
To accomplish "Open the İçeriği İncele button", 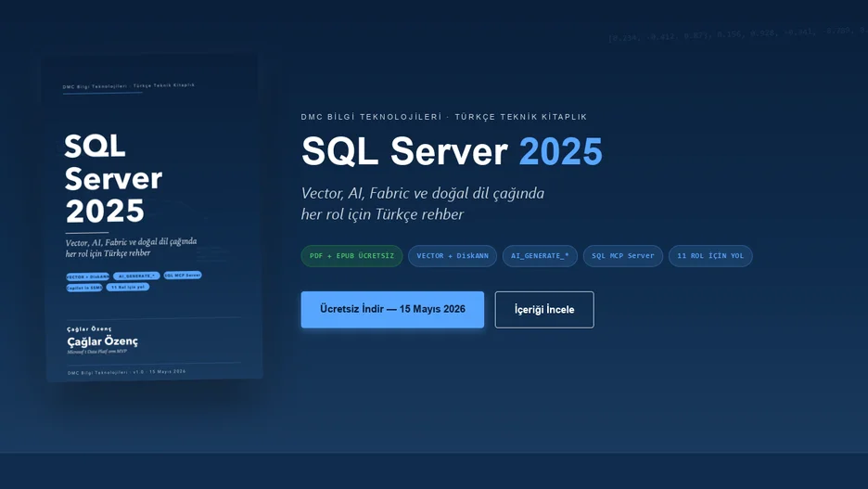I will 544,310.
